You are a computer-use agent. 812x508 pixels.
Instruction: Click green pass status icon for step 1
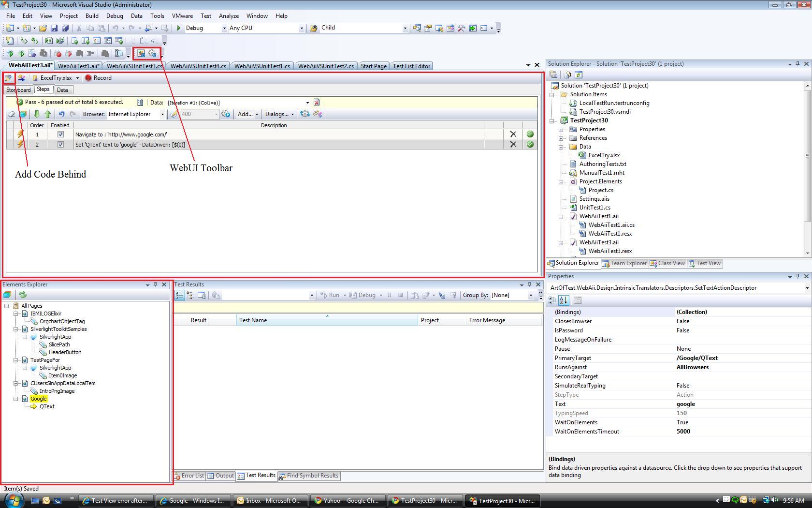(530, 134)
